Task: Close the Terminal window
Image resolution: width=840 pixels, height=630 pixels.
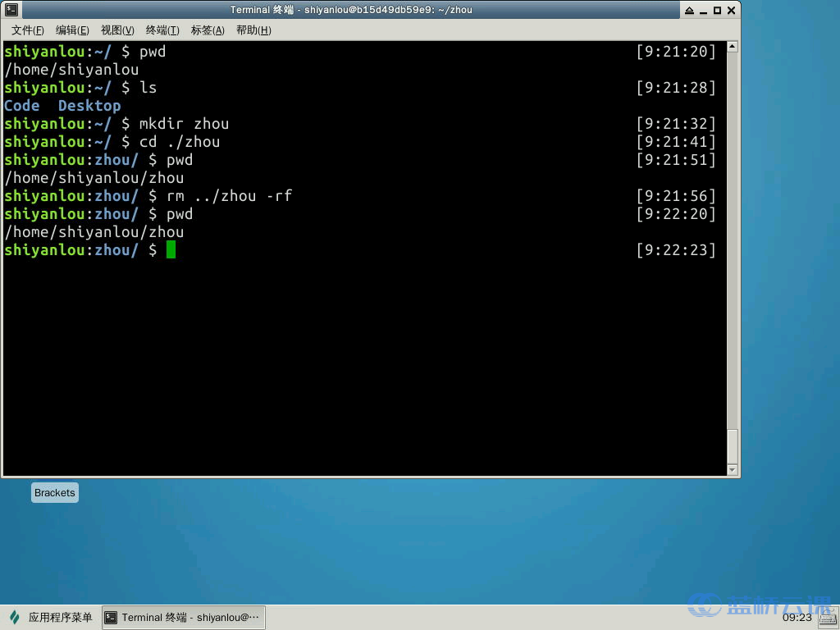Action: tap(731, 11)
